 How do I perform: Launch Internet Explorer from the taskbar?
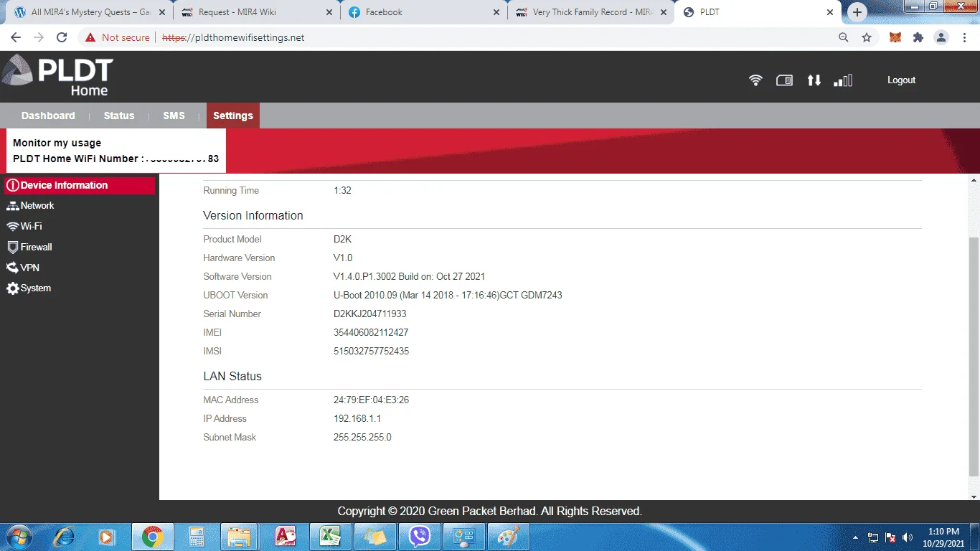[x=64, y=537]
